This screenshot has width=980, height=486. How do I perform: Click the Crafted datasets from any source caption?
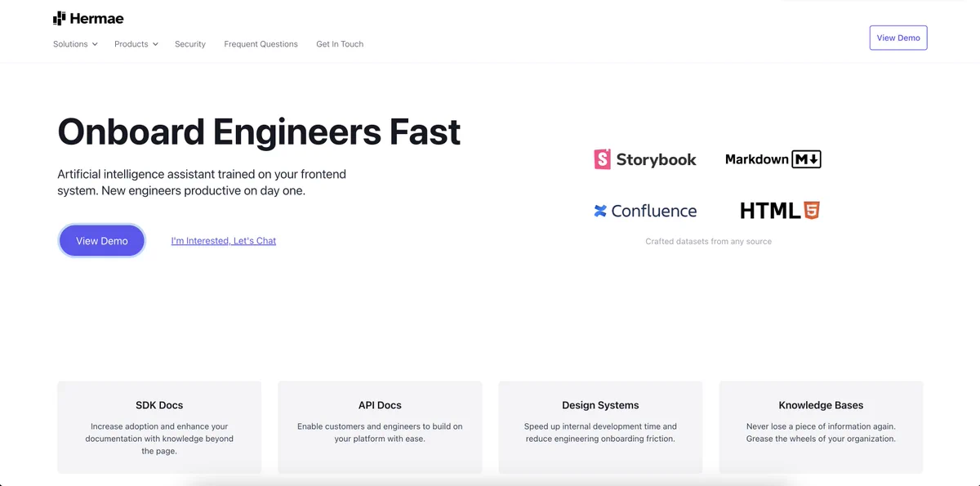pyautogui.click(x=708, y=241)
